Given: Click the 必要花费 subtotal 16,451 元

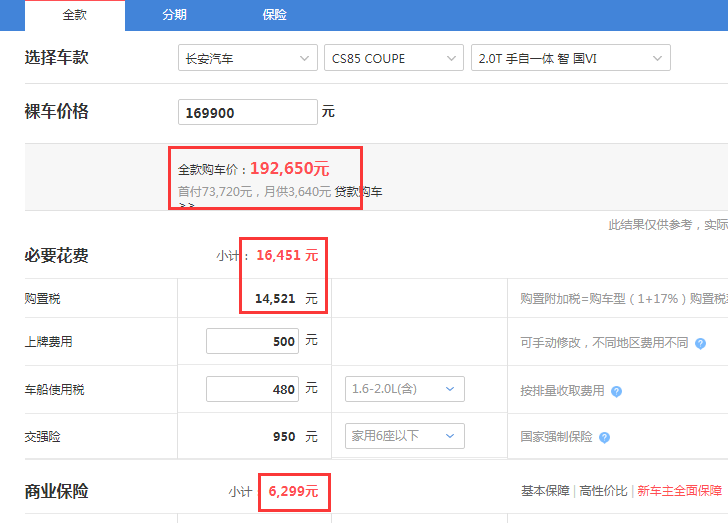Looking at the screenshot, I should [287, 255].
